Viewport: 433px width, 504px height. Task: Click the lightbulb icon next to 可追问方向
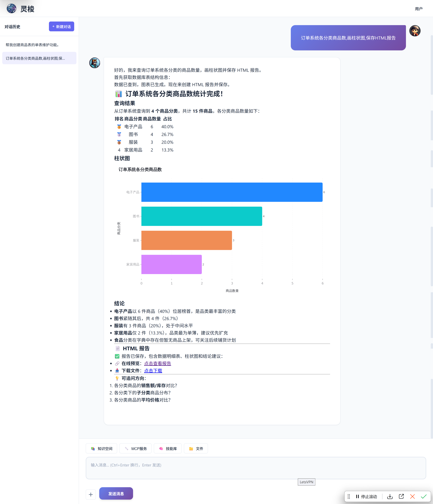117,378
